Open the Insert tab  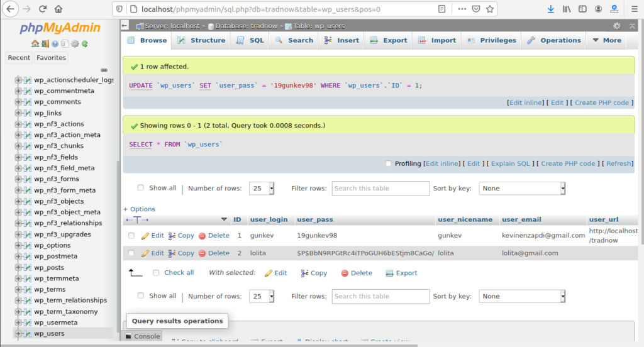point(341,40)
